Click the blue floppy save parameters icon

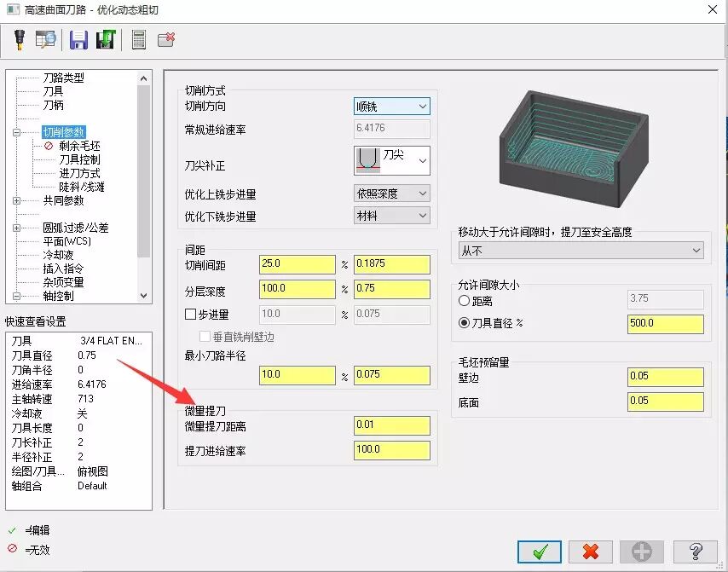pyautogui.click(x=78, y=40)
